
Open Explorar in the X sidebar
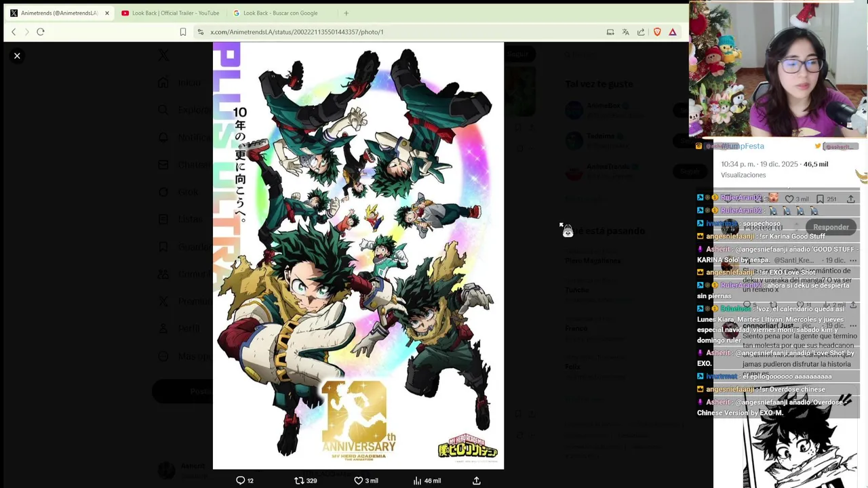click(184, 110)
